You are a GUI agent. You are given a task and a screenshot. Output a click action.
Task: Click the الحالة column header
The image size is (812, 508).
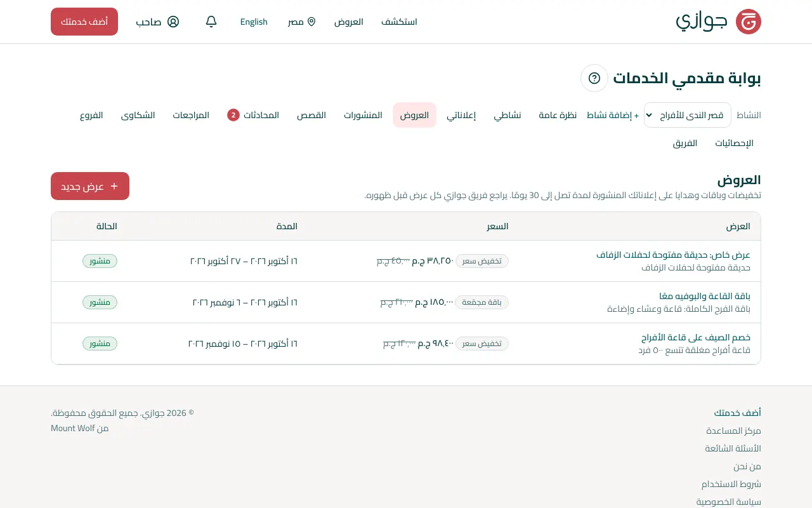(x=107, y=226)
